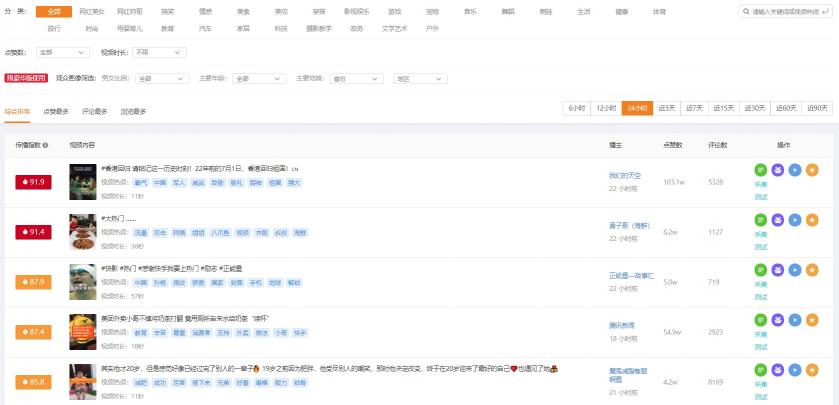Star the 87.9 score video
The image size is (839, 405).
[812, 270]
